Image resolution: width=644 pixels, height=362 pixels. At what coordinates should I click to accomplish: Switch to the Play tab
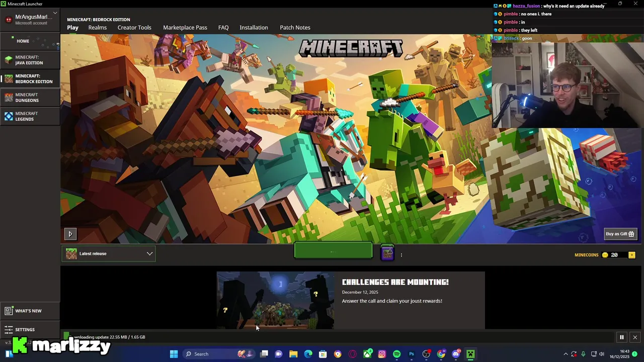(72, 28)
